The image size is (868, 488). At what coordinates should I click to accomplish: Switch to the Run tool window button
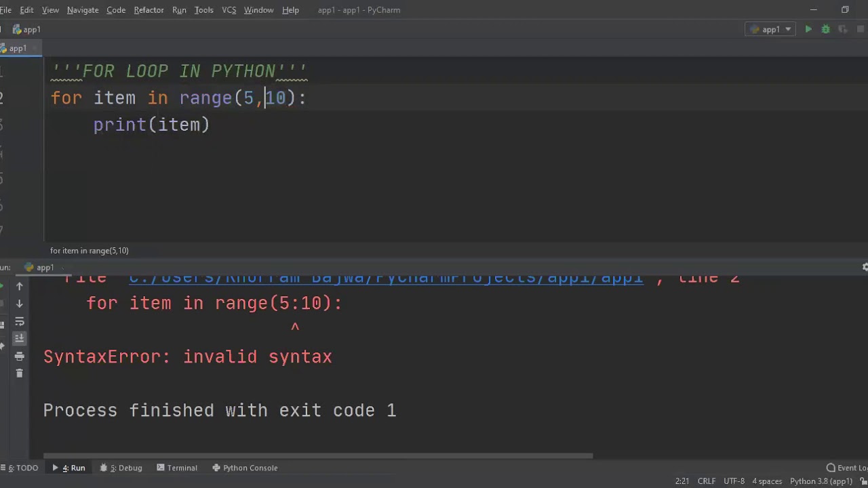pos(68,468)
